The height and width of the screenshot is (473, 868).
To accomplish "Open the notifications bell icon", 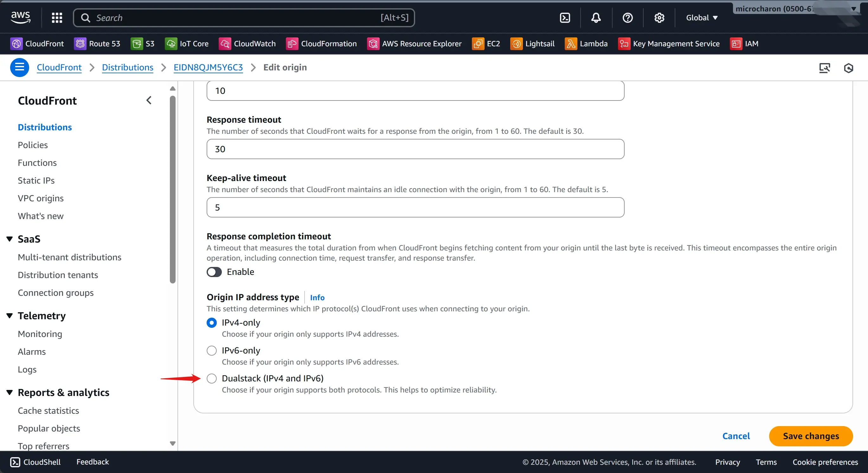I will click(596, 17).
